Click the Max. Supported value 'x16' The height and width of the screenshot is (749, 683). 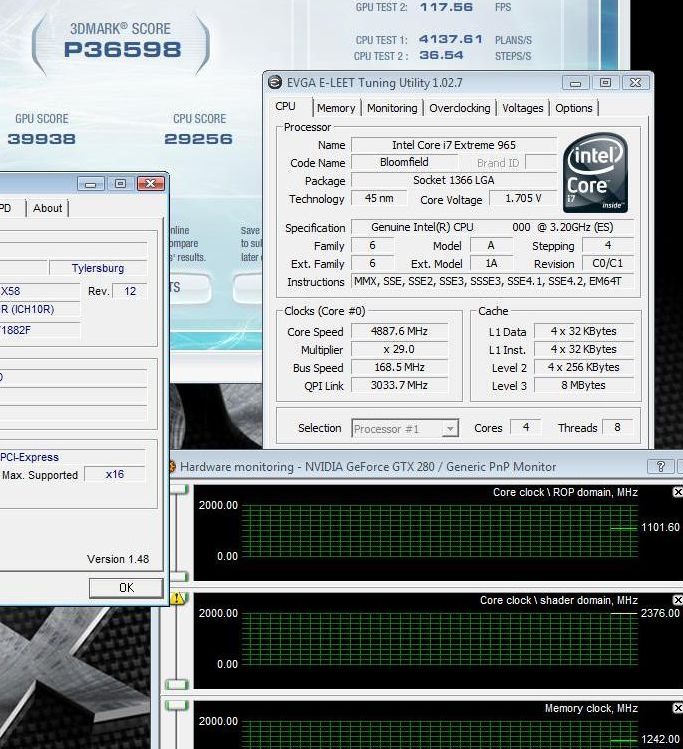click(x=115, y=474)
